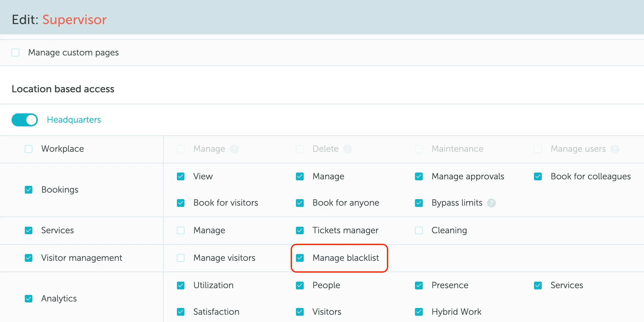
Task: Click the disabled Maintenance checkbox
Action: (419, 149)
